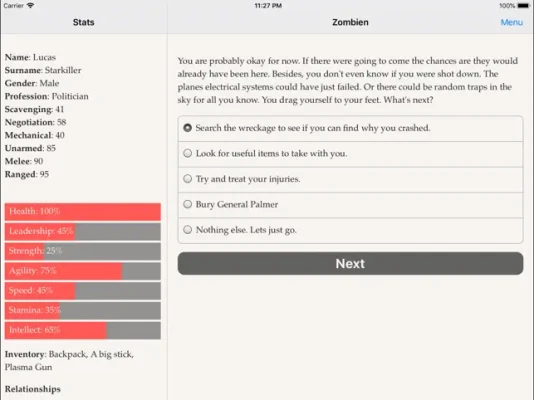Select Try and treat your injuries
Screen dimensions: 534x400
click(x=350, y=179)
